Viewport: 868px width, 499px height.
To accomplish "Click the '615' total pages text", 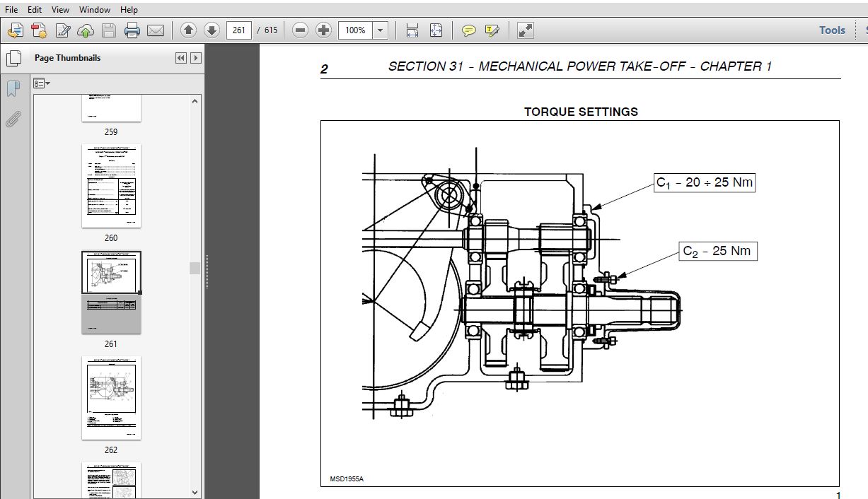I will [x=271, y=30].
